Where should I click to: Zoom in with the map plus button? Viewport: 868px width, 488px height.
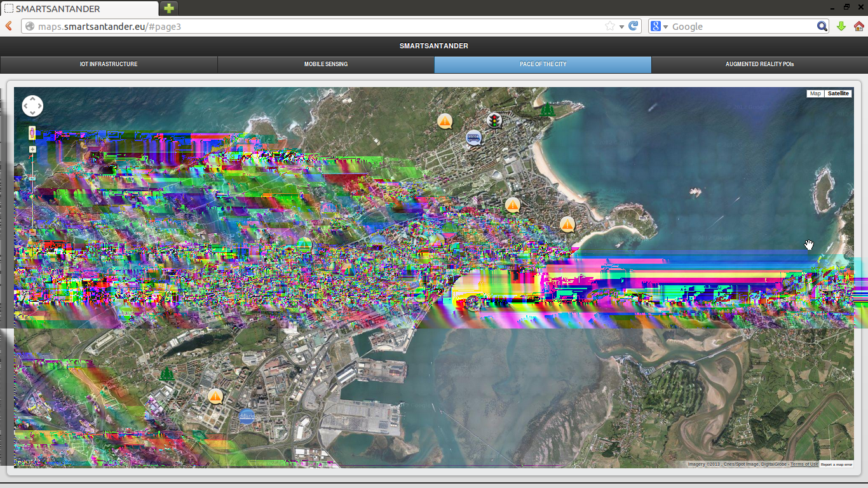pos(32,149)
